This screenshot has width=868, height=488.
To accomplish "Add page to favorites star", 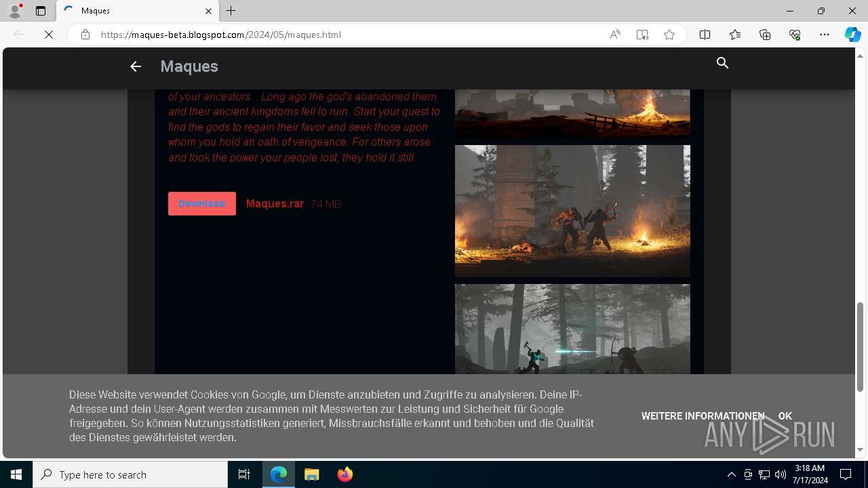I will (669, 35).
